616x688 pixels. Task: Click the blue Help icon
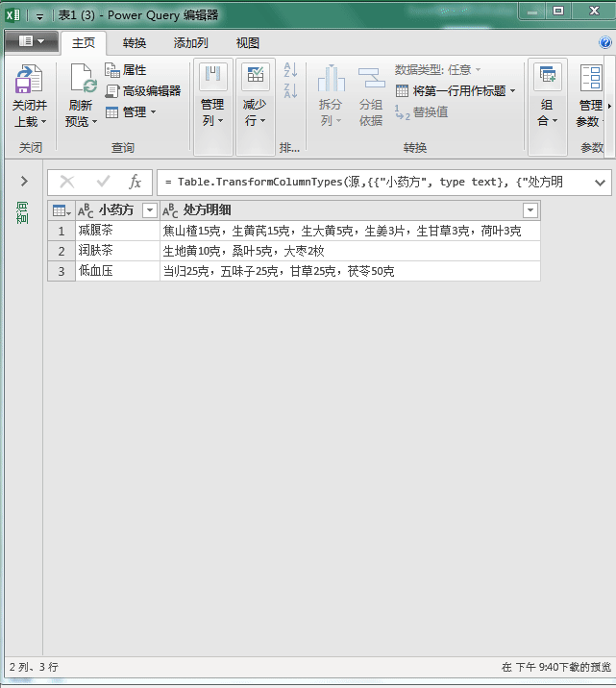[x=605, y=42]
